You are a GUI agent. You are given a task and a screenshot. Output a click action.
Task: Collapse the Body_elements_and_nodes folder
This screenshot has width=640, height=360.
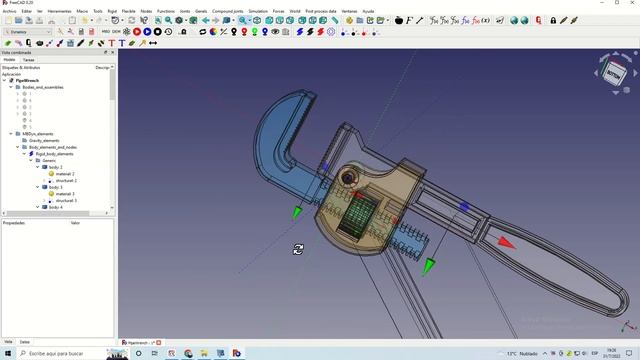pyautogui.click(x=18, y=147)
